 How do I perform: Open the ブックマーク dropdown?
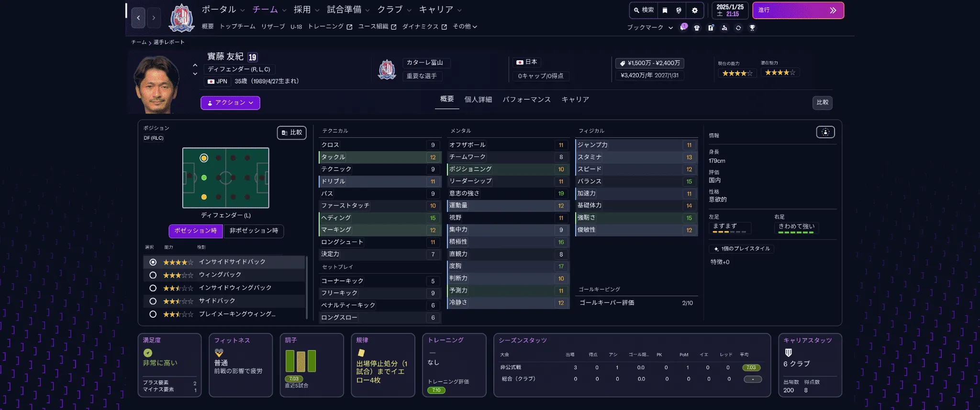tap(650, 28)
